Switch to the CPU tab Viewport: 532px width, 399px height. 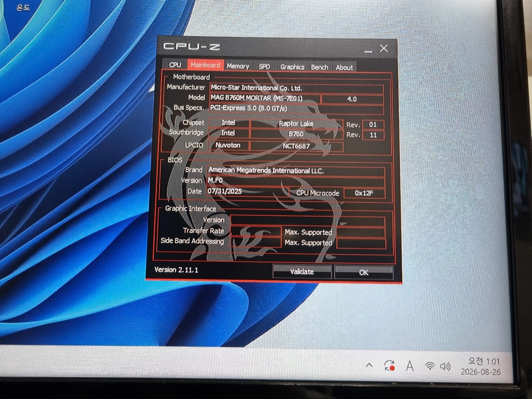pyautogui.click(x=174, y=64)
